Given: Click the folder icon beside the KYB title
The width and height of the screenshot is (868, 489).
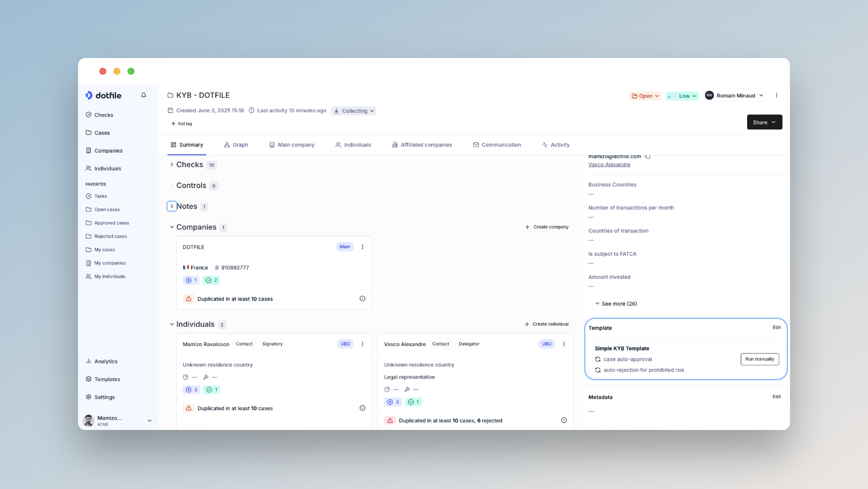Looking at the screenshot, I should [x=170, y=95].
